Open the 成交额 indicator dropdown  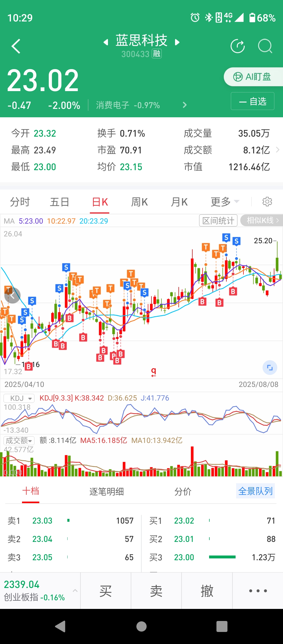19,441
